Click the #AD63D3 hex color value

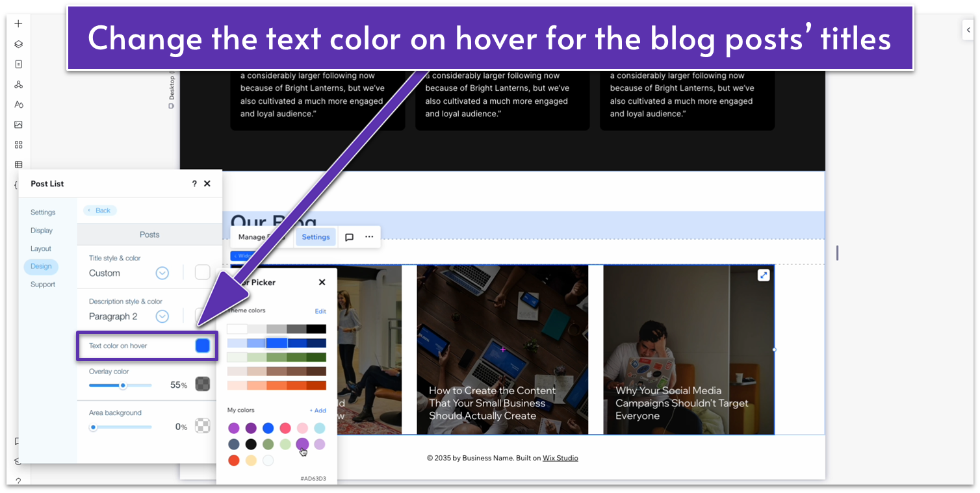(x=313, y=479)
